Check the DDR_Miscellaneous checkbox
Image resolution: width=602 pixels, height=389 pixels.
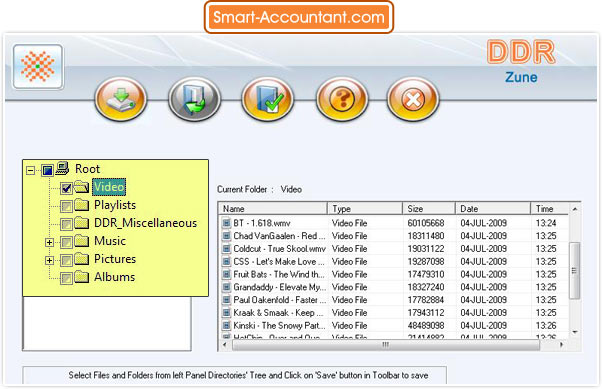[66, 224]
